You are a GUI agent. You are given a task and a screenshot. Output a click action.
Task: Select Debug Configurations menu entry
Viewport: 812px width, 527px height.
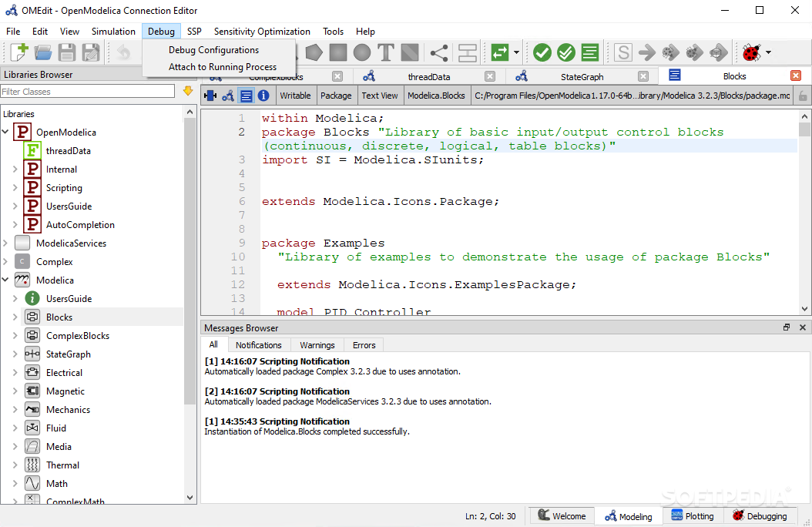pos(213,50)
